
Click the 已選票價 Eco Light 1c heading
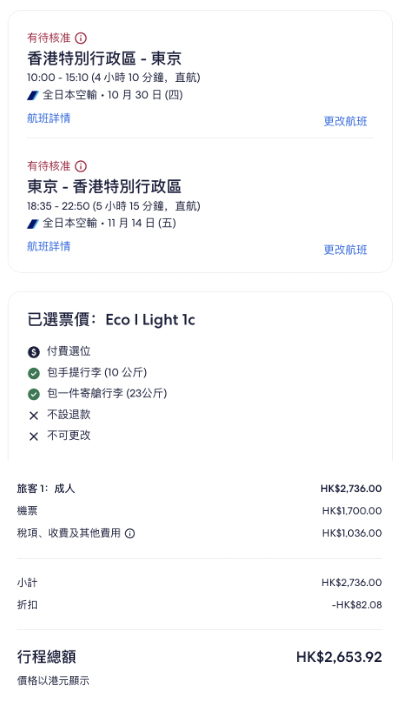click(x=111, y=320)
